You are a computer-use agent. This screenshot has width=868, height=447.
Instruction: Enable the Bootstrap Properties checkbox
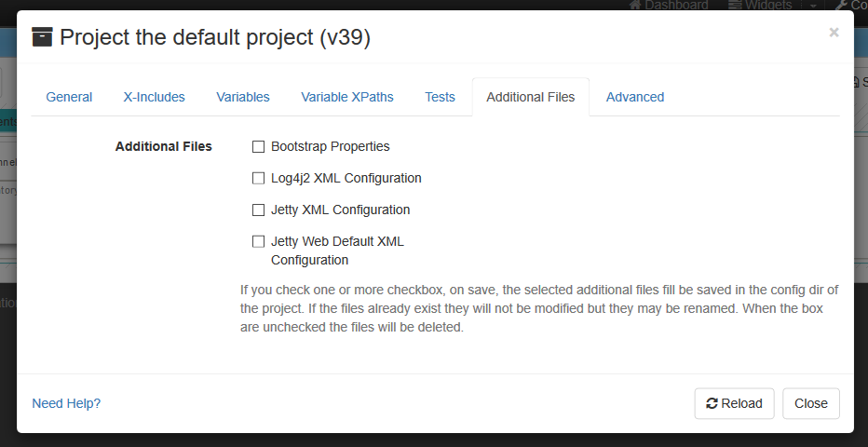(x=259, y=146)
